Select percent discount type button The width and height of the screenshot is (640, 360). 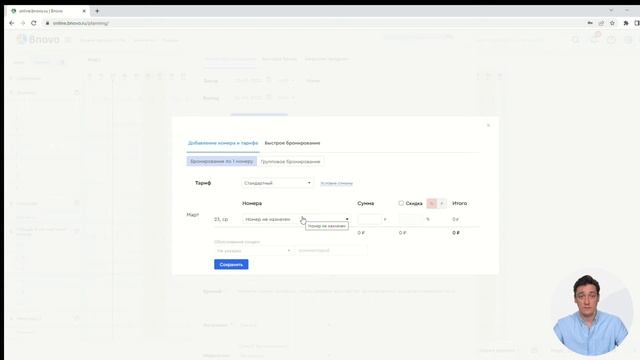coord(431,203)
